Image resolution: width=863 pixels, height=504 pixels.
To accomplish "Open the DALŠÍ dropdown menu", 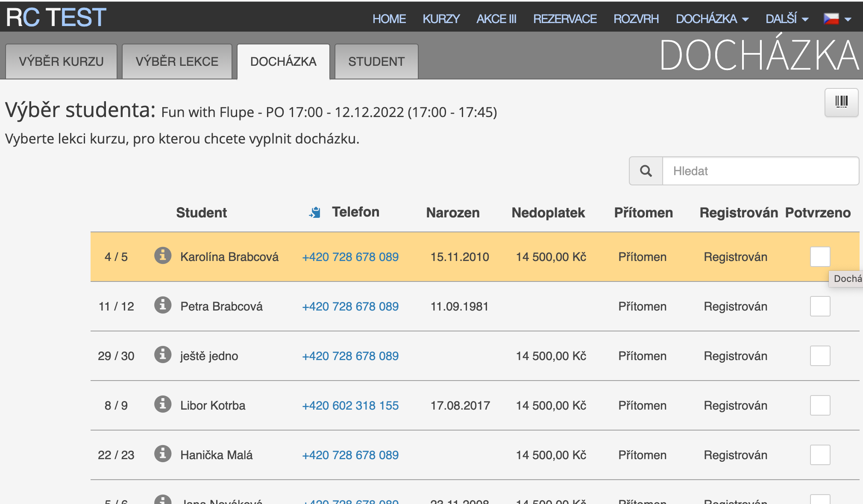I will [x=787, y=19].
